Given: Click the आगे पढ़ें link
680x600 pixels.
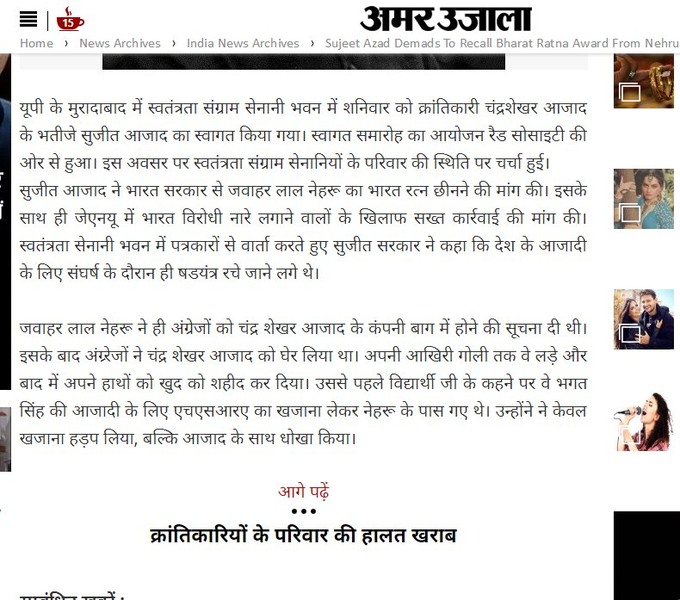Looking at the screenshot, I should pyautogui.click(x=304, y=492).
